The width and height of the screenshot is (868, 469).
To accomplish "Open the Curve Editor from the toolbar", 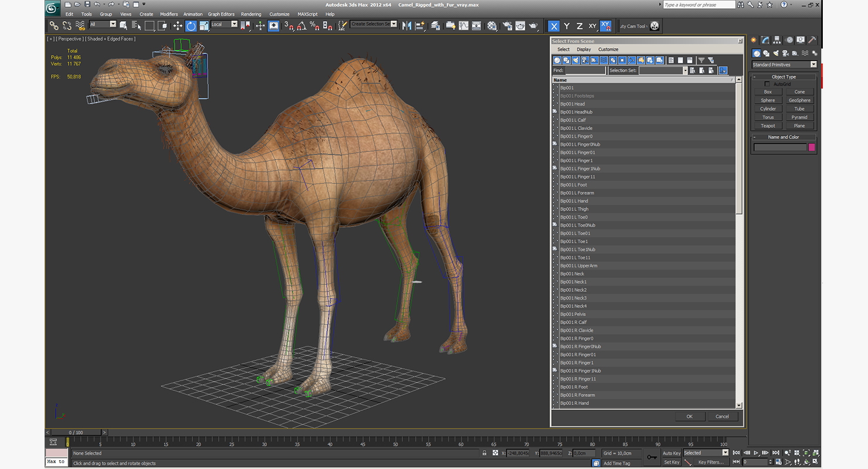I will [x=463, y=26].
